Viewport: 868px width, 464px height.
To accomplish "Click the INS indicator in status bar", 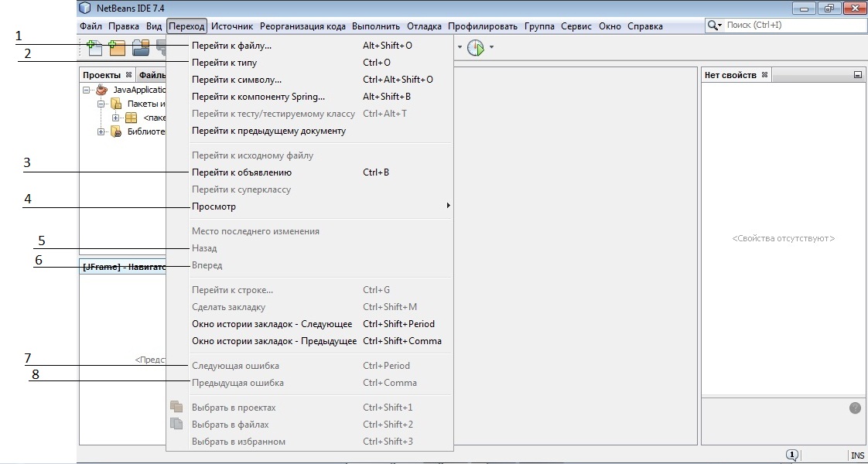I will coord(857,455).
